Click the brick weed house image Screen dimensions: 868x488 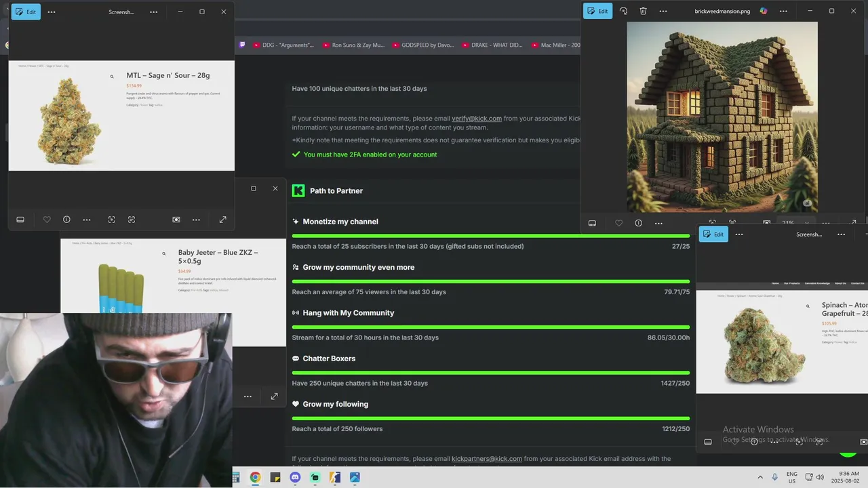point(722,117)
